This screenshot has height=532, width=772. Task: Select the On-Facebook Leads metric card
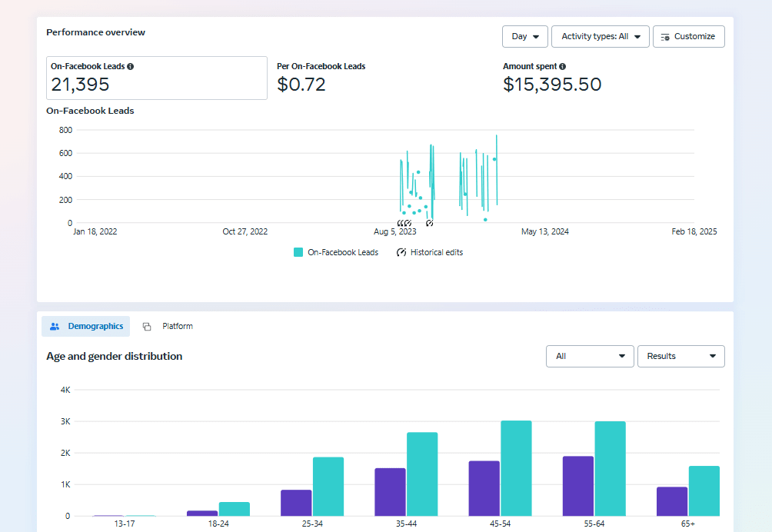pyautogui.click(x=157, y=78)
